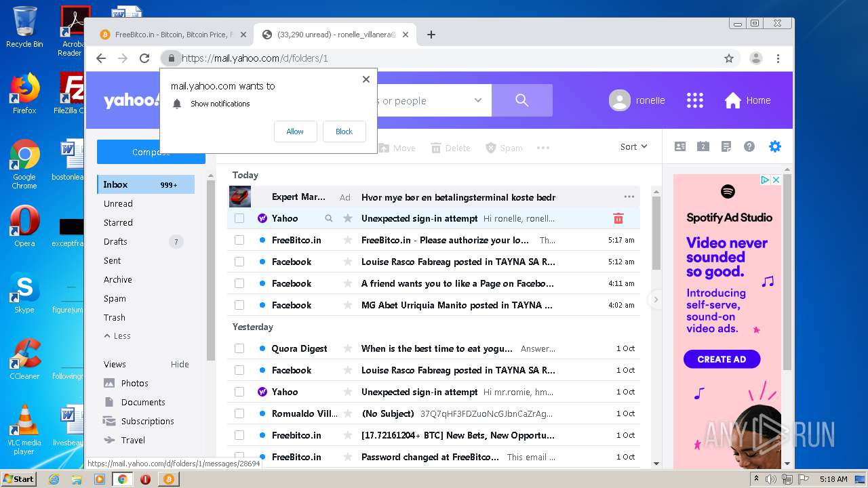Open the Notepad panel icon

click(x=726, y=146)
